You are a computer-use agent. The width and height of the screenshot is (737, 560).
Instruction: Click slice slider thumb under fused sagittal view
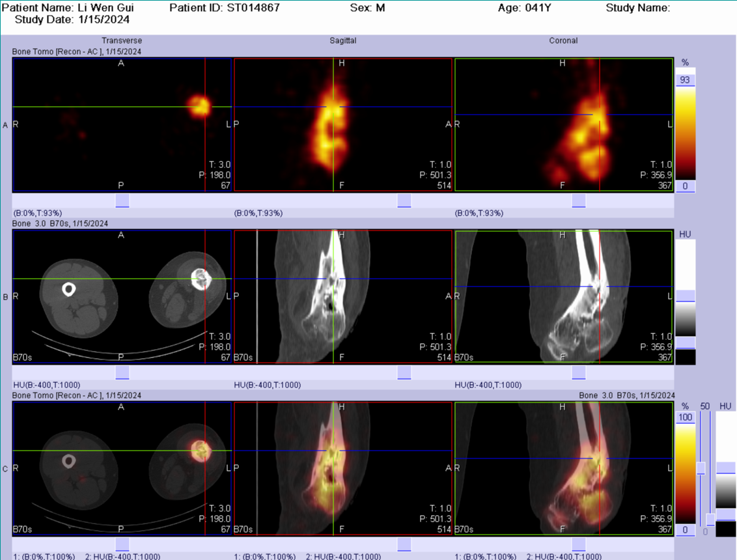click(404, 544)
